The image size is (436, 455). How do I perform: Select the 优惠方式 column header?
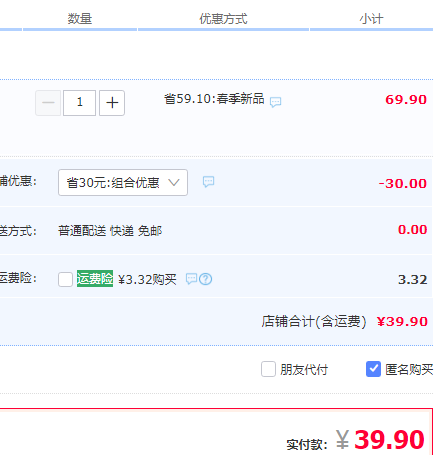click(223, 19)
